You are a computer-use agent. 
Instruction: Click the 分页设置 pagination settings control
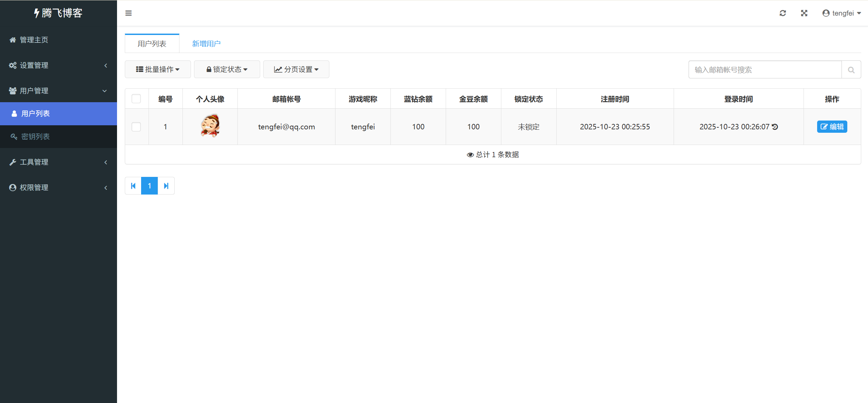pyautogui.click(x=296, y=69)
